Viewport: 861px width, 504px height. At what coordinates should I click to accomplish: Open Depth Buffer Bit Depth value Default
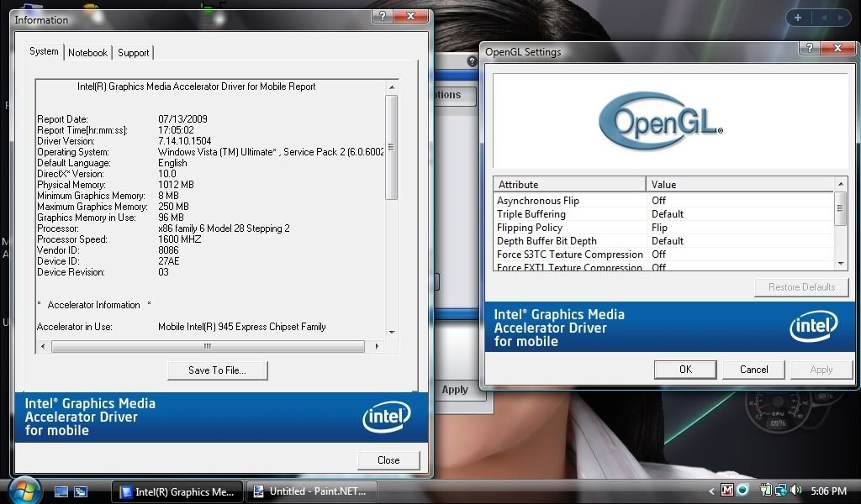(667, 241)
